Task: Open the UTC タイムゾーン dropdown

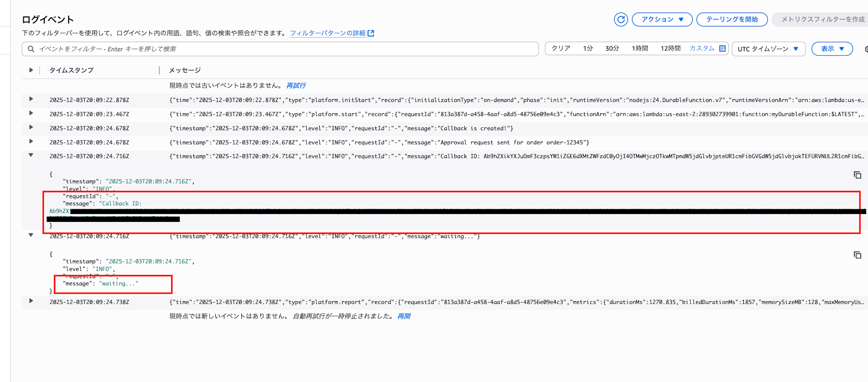Action: pyautogui.click(x=768, y=49)
